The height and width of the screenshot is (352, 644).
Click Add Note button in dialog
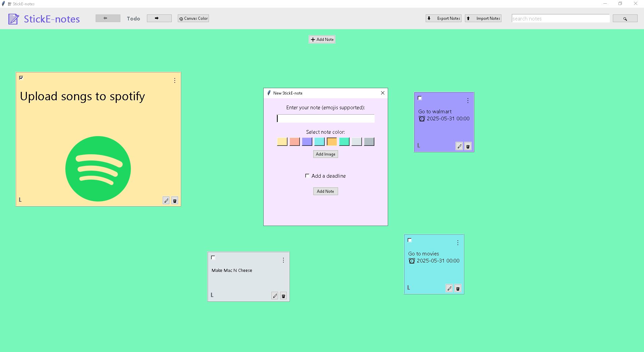pyautogui.click(x=325, y=191)
